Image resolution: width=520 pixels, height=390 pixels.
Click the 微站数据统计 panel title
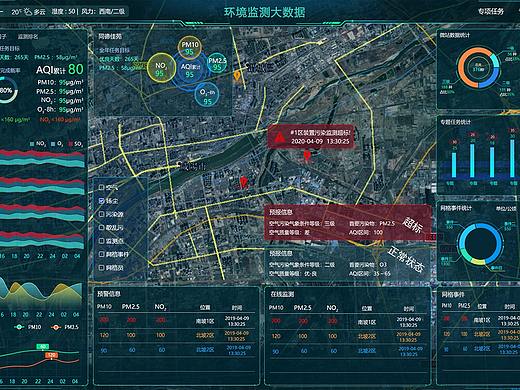[455, 35]
